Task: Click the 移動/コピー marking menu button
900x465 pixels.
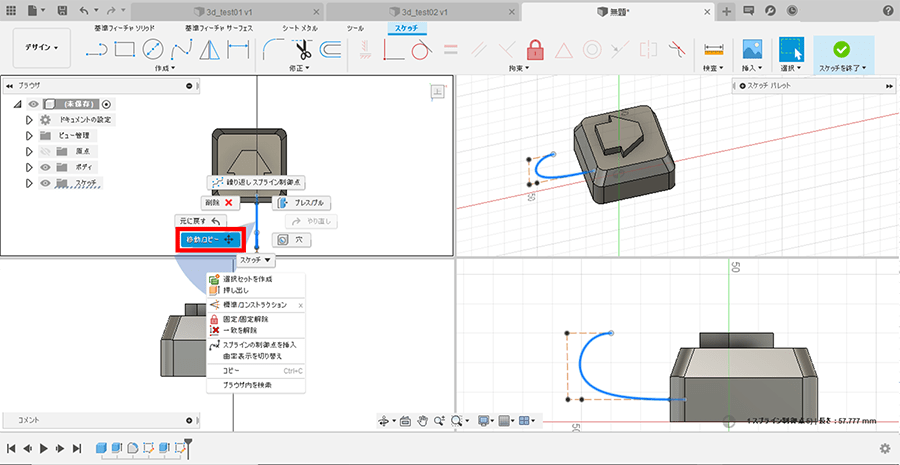Action: click(210, 240)
